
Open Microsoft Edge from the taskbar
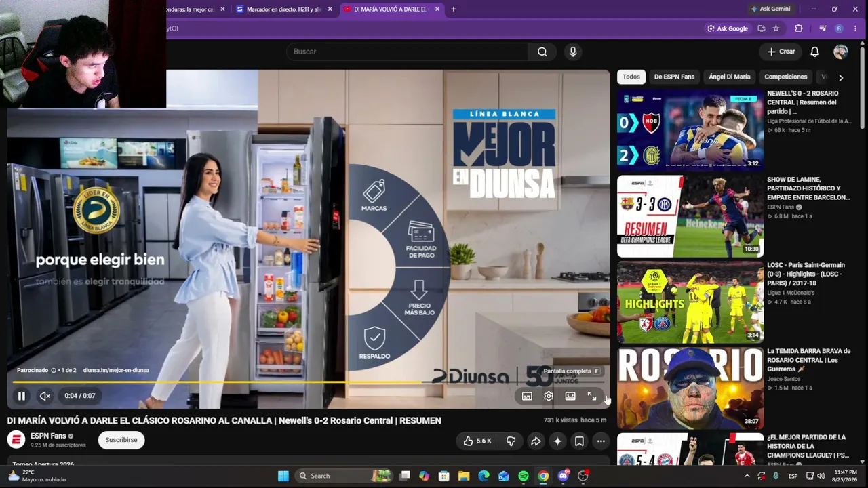[484, 476]
